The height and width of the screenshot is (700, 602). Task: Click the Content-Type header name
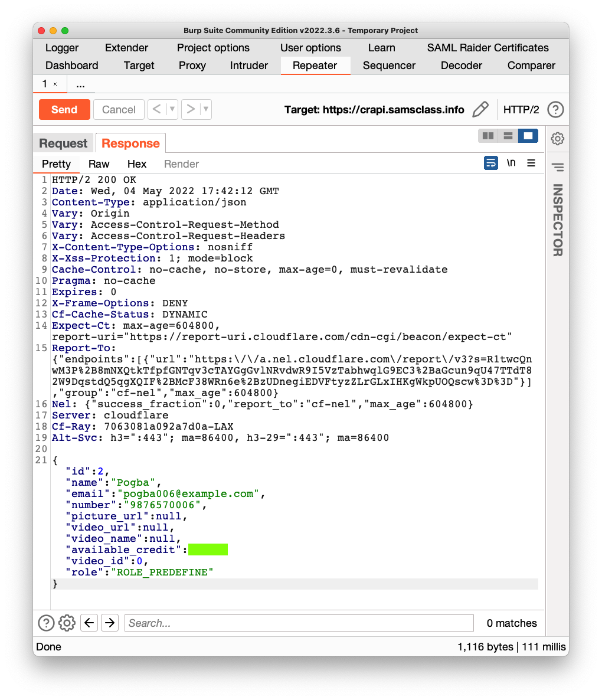90,202
